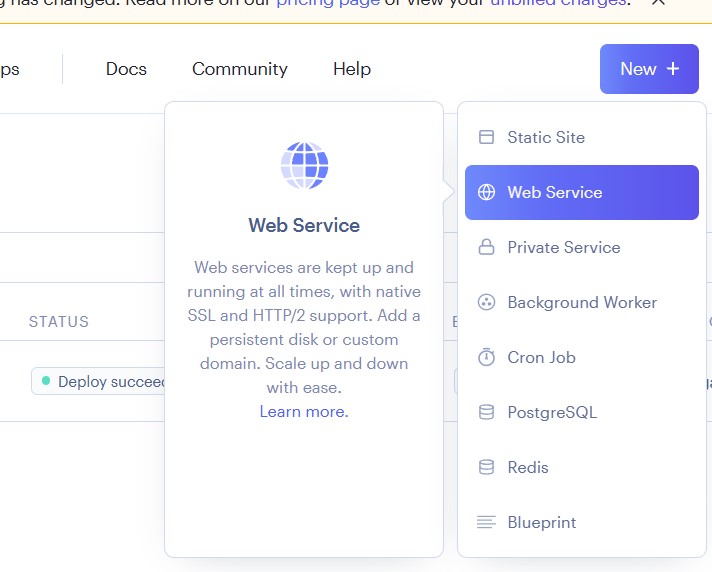Follow the Learn more link
This screenshot has height=572, width=712.
point(304,412)
